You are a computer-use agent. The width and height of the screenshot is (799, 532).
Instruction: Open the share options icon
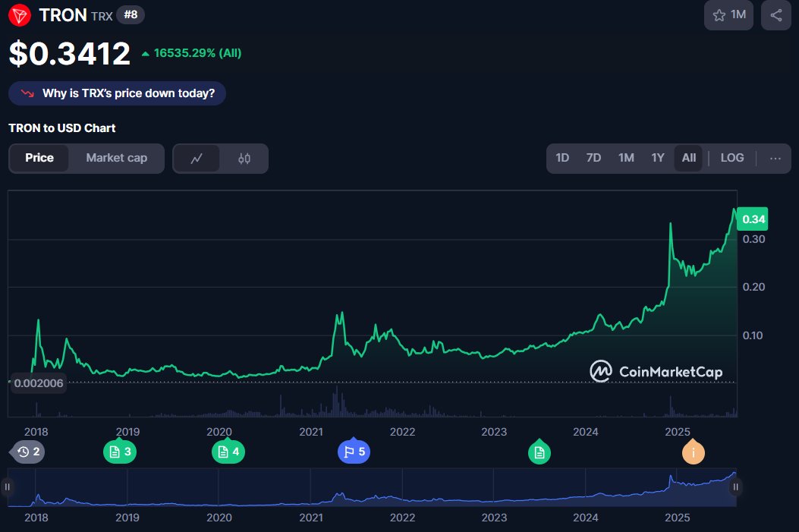pyautogui.click(x=776, y=15)
